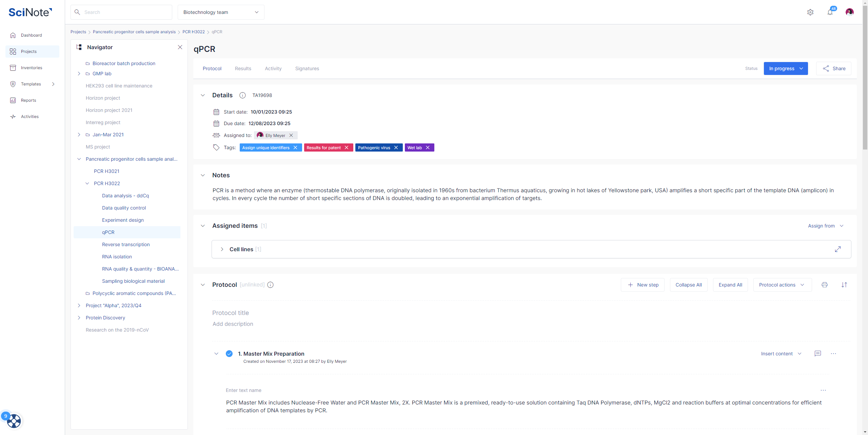The image size is (868, 435).
Task: Select the Activity tab
Action: click(x=273, y=68)
